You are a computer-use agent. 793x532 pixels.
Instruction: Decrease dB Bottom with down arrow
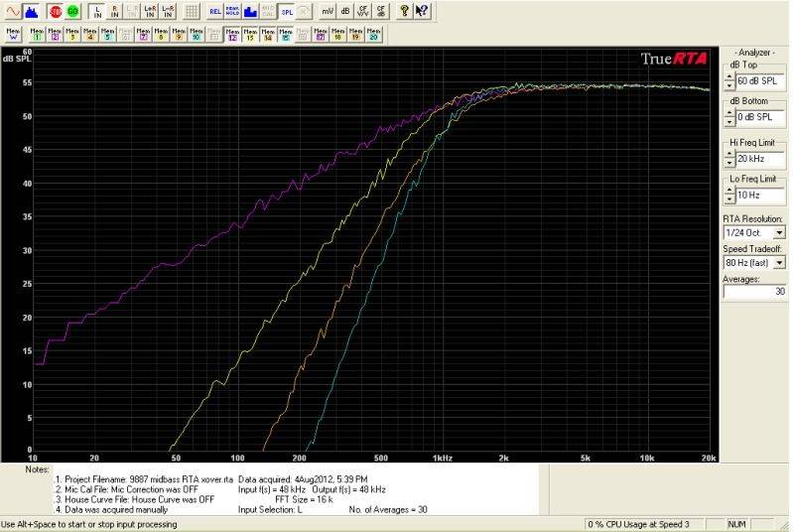[x=729, y=122]
